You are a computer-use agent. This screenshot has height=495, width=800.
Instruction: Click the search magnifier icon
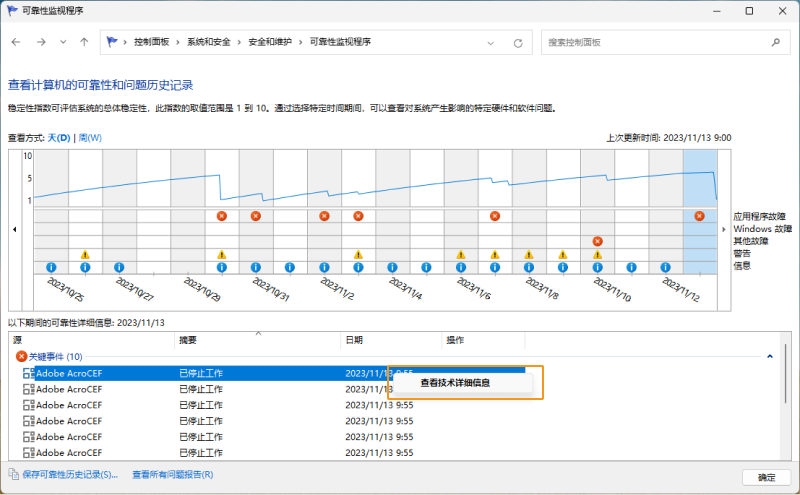pyautogui.click(x=775, y=43)
